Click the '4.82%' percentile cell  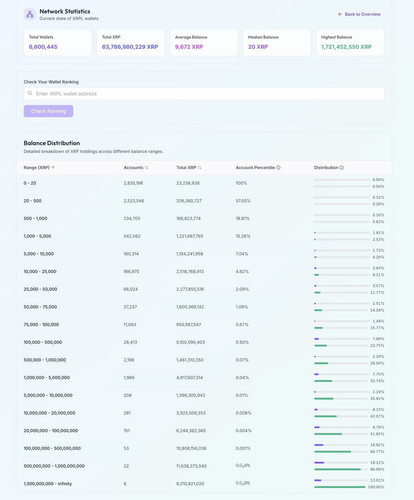(x=242, y=271)
